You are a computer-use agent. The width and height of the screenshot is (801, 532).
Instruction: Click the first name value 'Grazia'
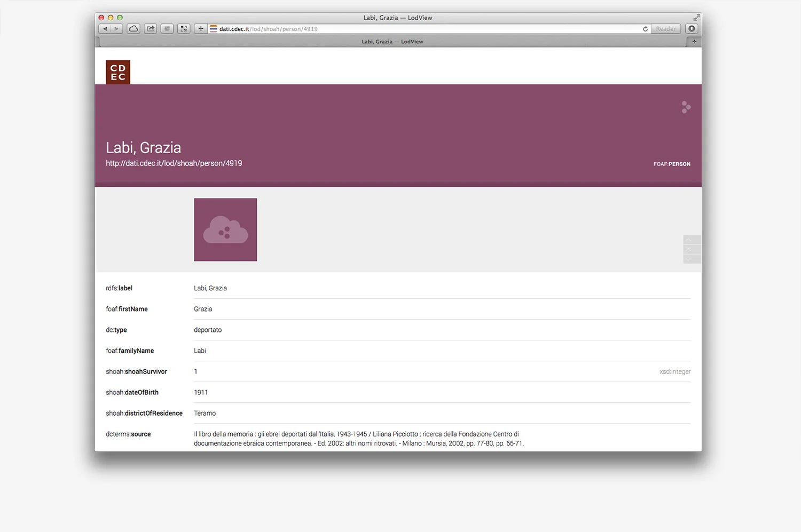(x=203, y=309)
